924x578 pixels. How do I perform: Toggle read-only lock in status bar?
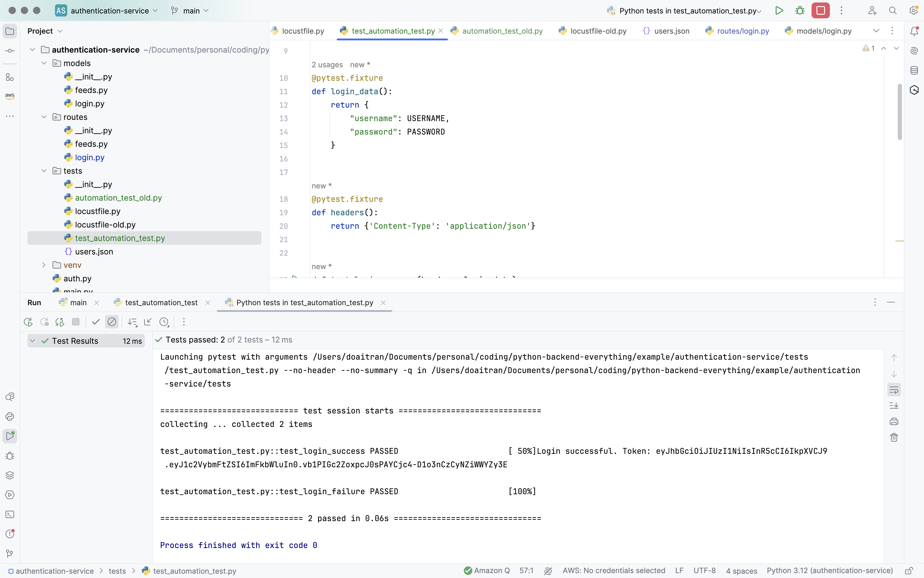point(909,571)
